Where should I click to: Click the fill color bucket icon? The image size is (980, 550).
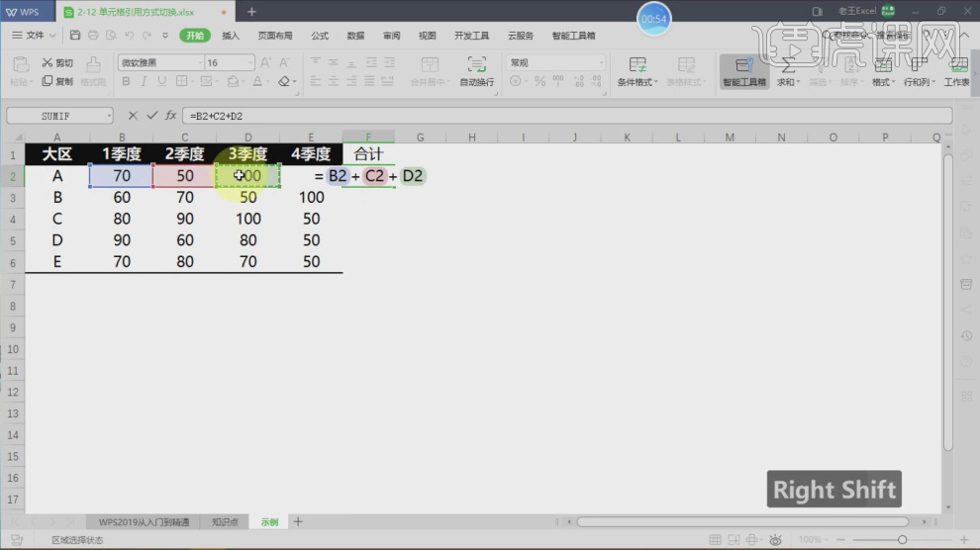coord(233,81)
